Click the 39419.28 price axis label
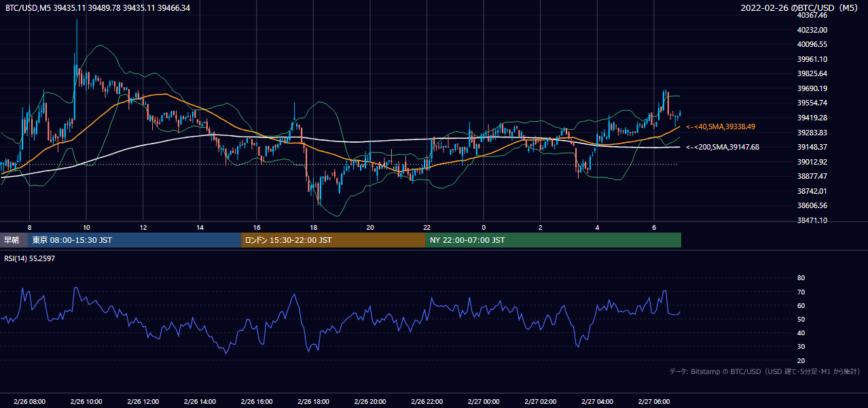This screenshot has height=408, width=868. [812, 118]
